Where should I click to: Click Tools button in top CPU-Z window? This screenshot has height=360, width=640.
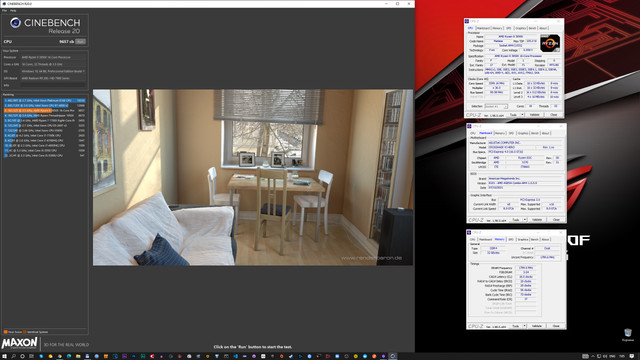coord(513,115)
